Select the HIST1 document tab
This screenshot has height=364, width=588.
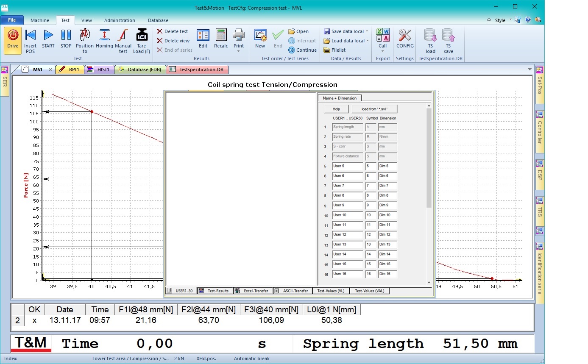point(99,69)
